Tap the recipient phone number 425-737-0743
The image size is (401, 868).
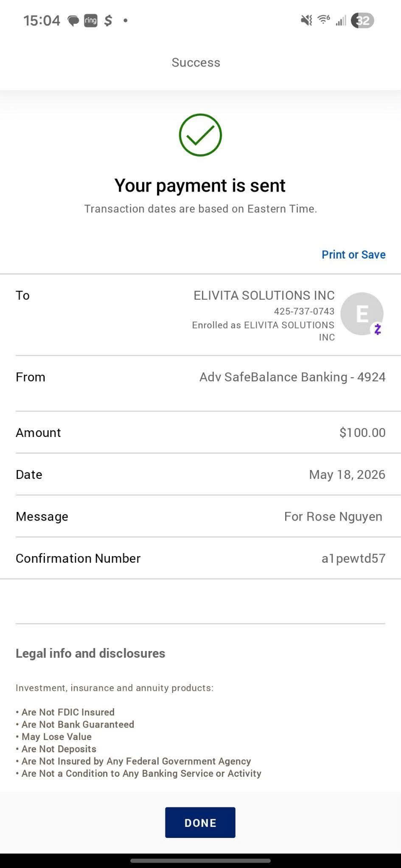tap(304, 311)
